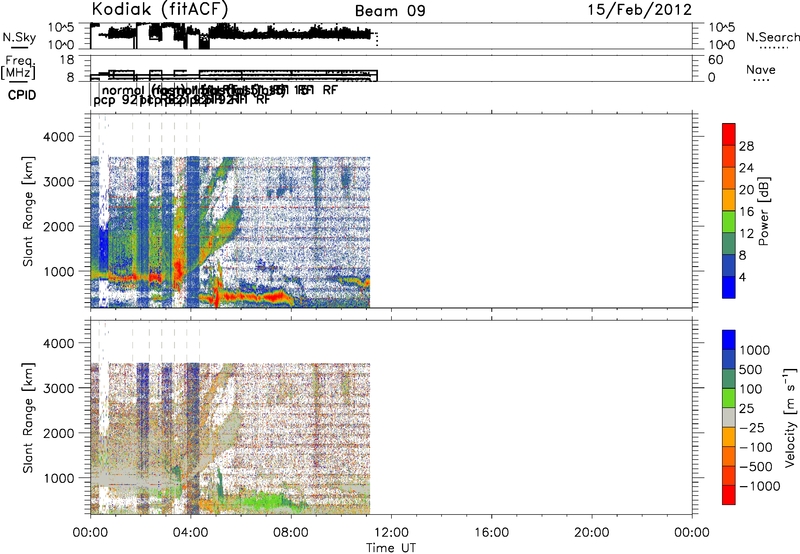This screenshot has height=554, width=800.
Task: Click the '2000' tick in velocity panel
Action: [59, 433]
